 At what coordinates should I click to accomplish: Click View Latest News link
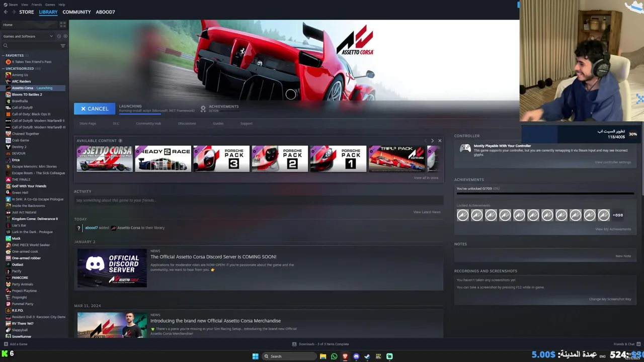coord(427,212)
